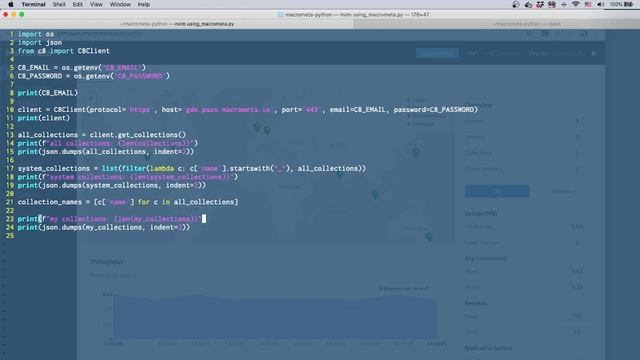Click the all_collections = client.get_collections() line
Image resolution: width=640 pixels, height=360 pixels.
point(102,135)
